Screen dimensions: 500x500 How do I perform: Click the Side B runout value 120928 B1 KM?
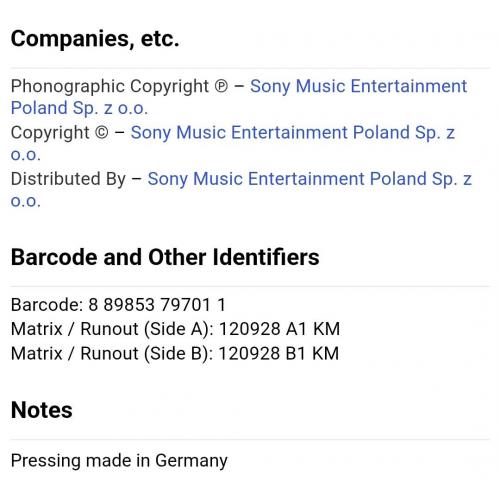click(x=279, y=353)
